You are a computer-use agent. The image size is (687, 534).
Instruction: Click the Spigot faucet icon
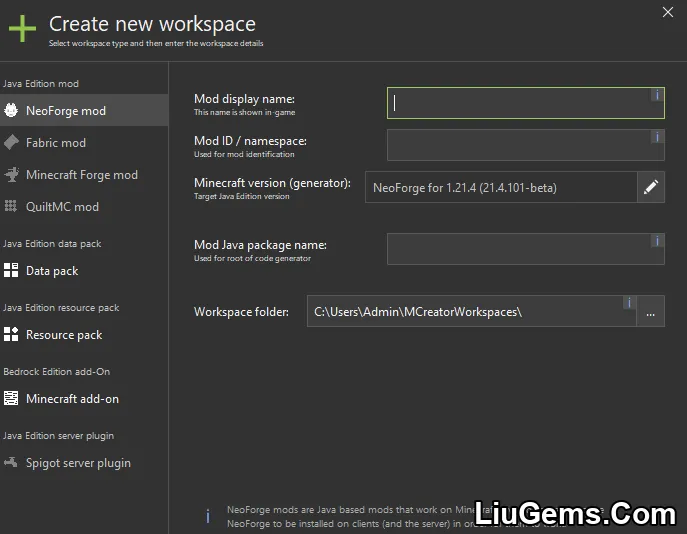[11, 462]
